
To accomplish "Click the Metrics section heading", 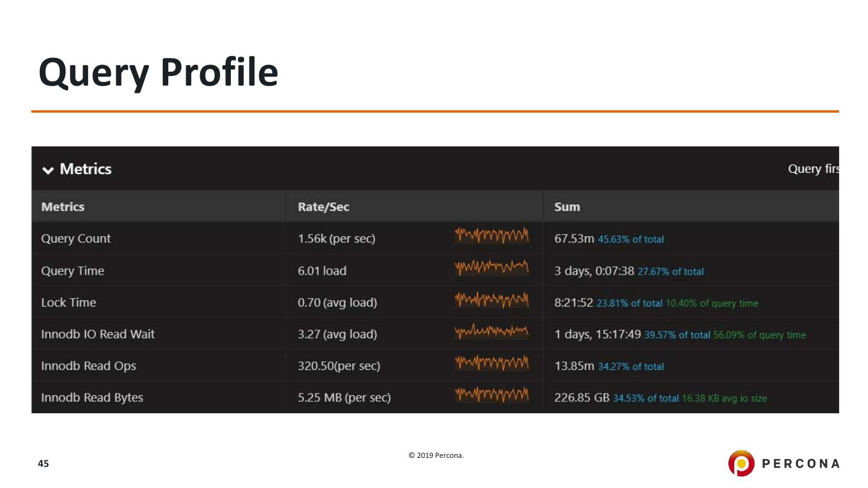I will point(86,169).
